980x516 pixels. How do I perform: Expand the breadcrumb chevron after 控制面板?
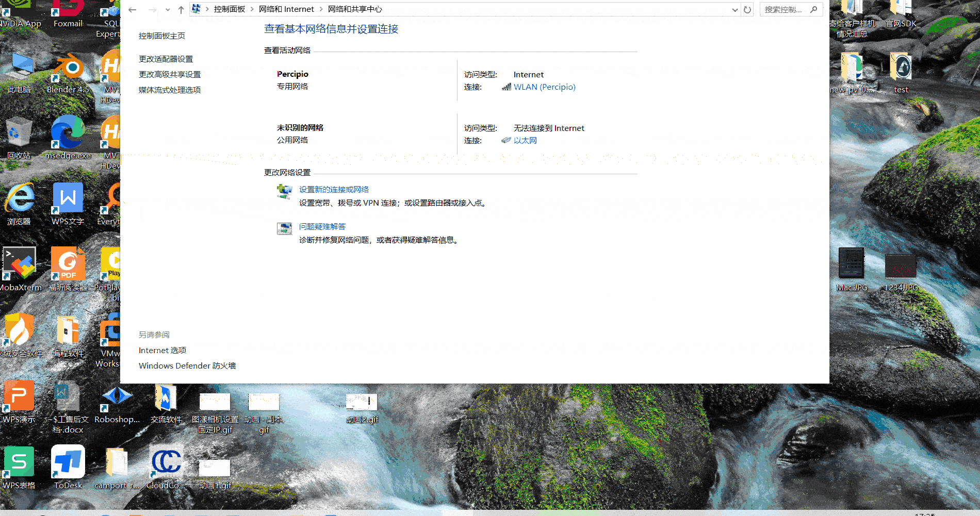(252, 9)
